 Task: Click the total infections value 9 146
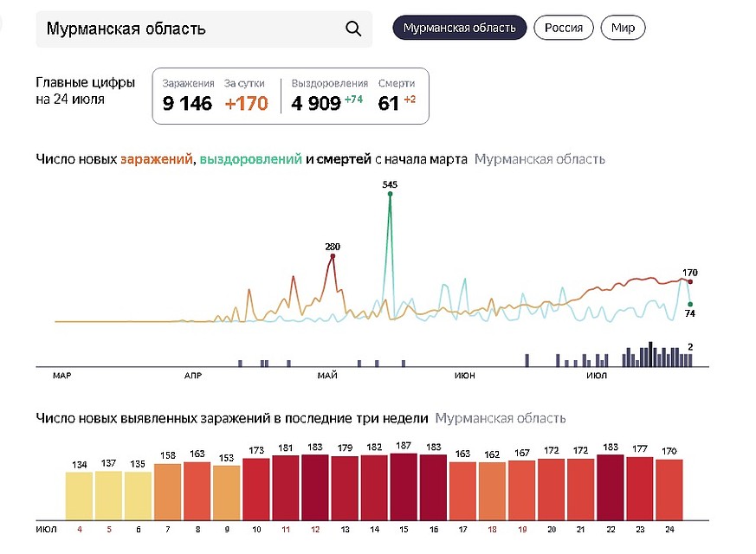[x=187, y=104]
